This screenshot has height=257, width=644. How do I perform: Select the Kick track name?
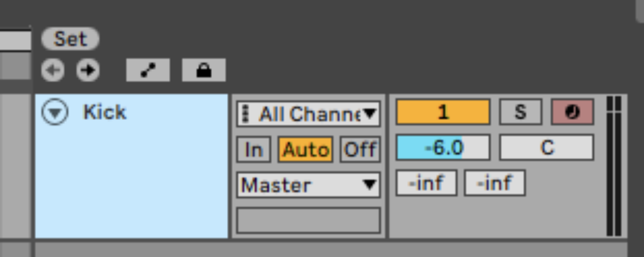click(x=105, y=112)
